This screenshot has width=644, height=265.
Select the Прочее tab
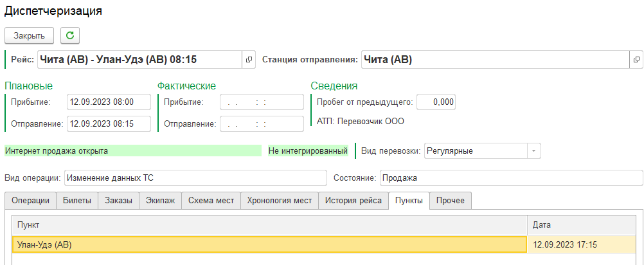[451, 201]
